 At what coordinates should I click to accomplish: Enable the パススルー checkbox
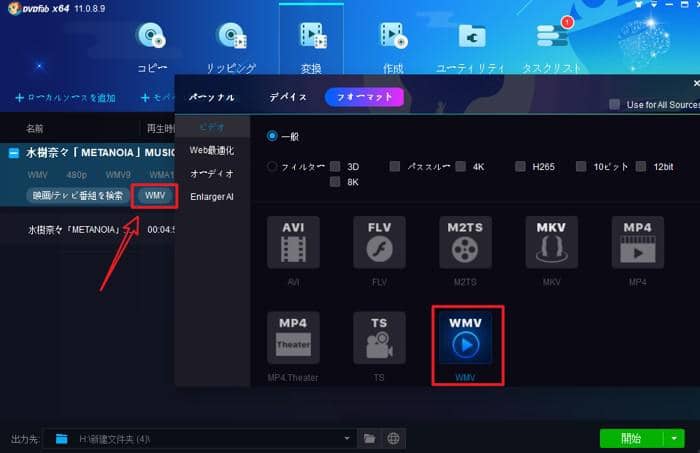[395, 167]
